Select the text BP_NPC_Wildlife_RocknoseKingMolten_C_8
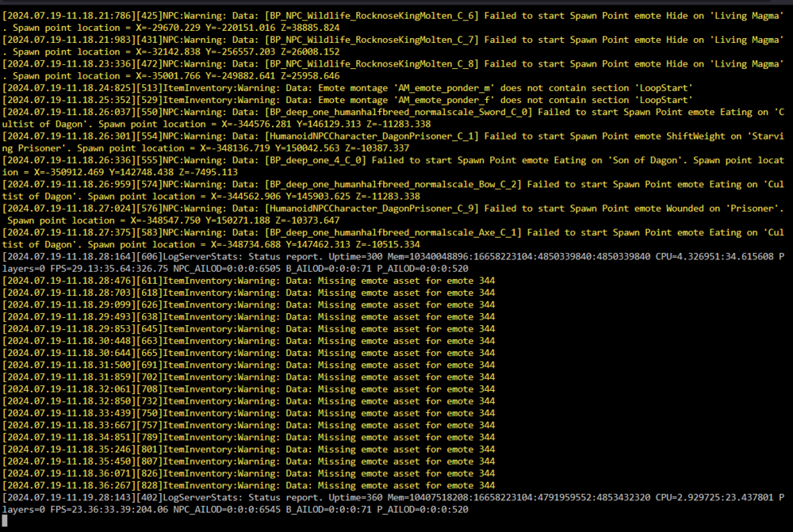Screen dimensions: 793x532 coord(371,64)
